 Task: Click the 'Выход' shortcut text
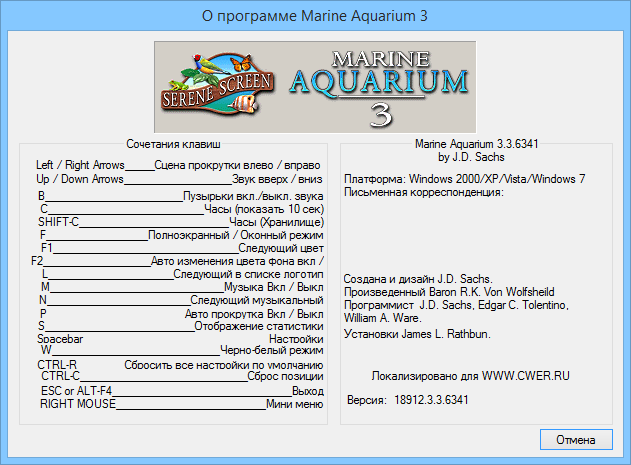(308, 391)
